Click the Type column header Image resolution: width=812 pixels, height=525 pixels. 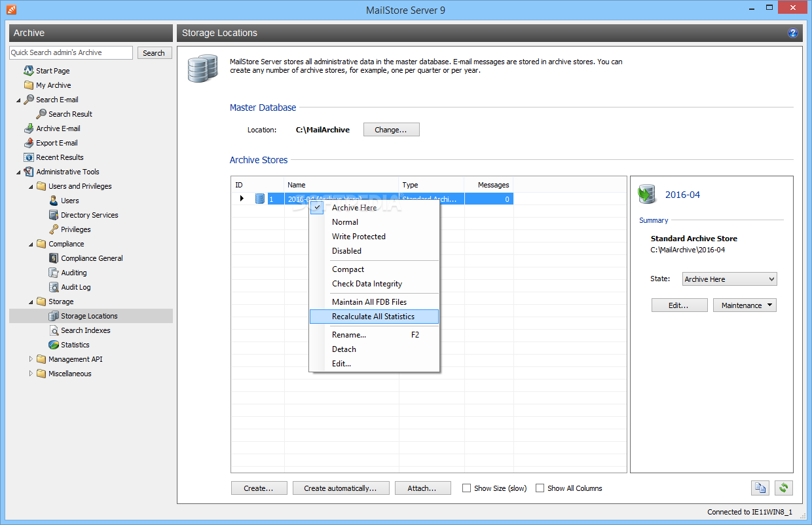tap(432, 185)
